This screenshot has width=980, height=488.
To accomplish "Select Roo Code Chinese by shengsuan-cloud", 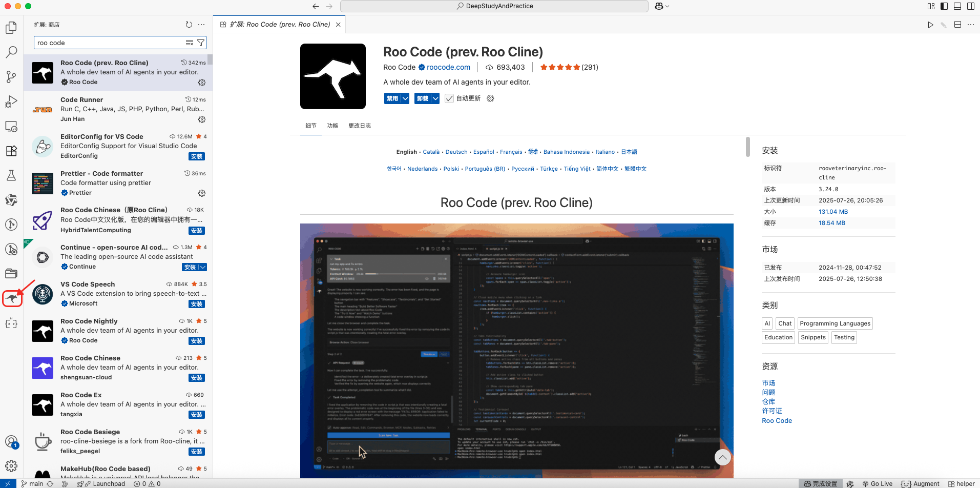I will tap(118, 368).
